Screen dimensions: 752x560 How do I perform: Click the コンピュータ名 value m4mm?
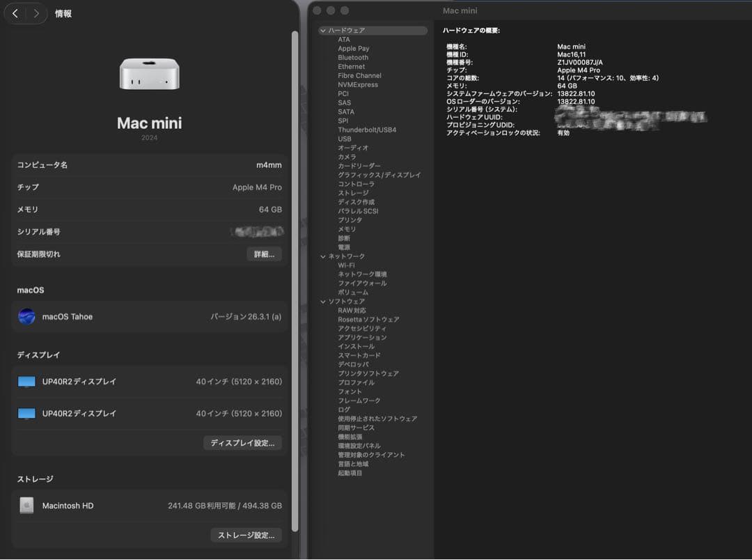click(x=269, y=165)
